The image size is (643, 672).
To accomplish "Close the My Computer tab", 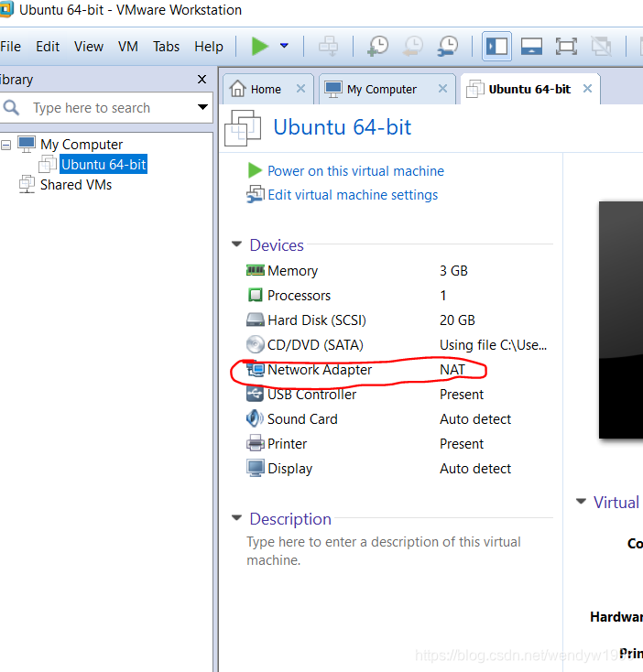I will click(442, 89).
